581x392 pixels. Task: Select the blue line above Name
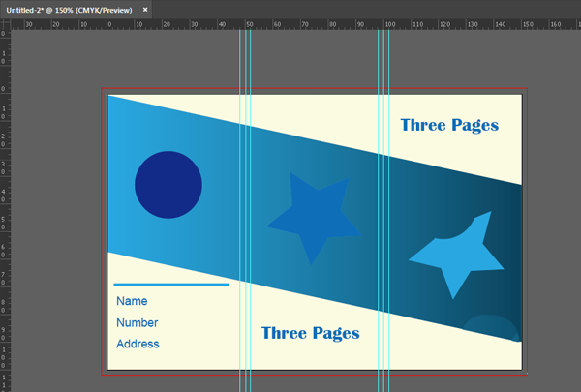click(x=171, y=285)
